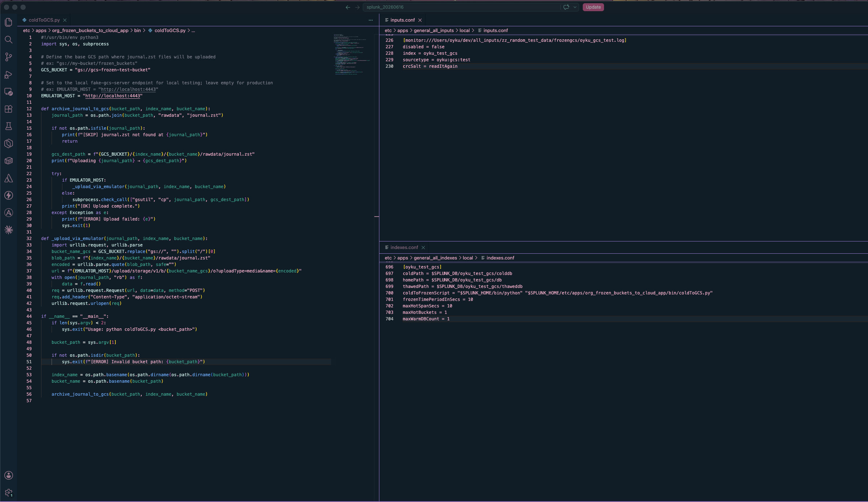Select the coldToGCS.py tab

[44, 20]
